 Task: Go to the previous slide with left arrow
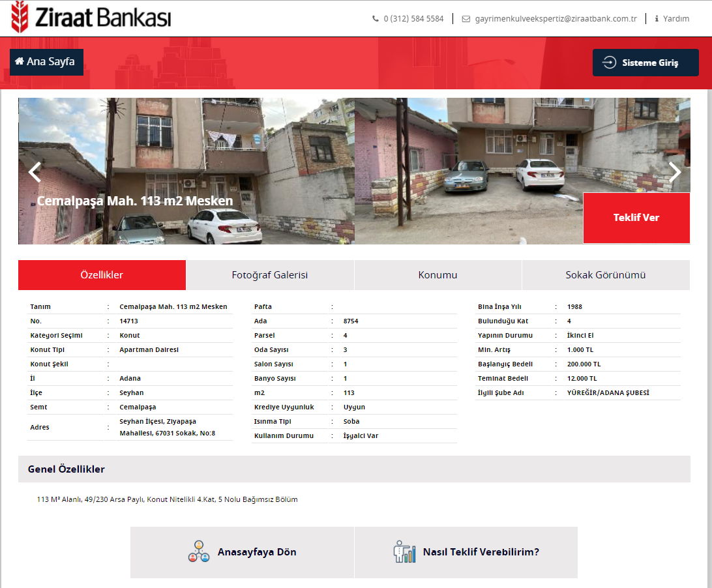pyautogui.click(x=35, y=172)
